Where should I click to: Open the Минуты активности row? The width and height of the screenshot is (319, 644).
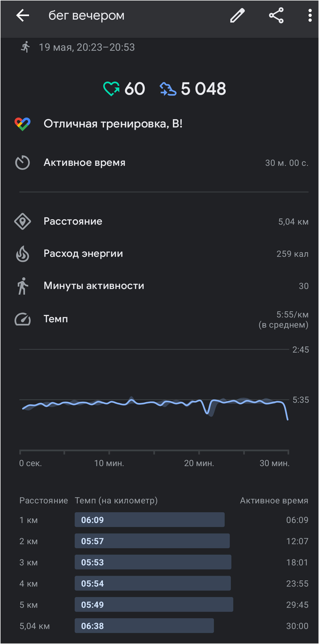161,286
